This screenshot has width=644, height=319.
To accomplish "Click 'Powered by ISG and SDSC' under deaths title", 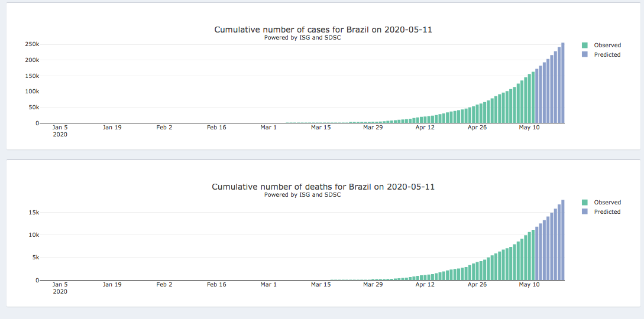I will (302, 194).
